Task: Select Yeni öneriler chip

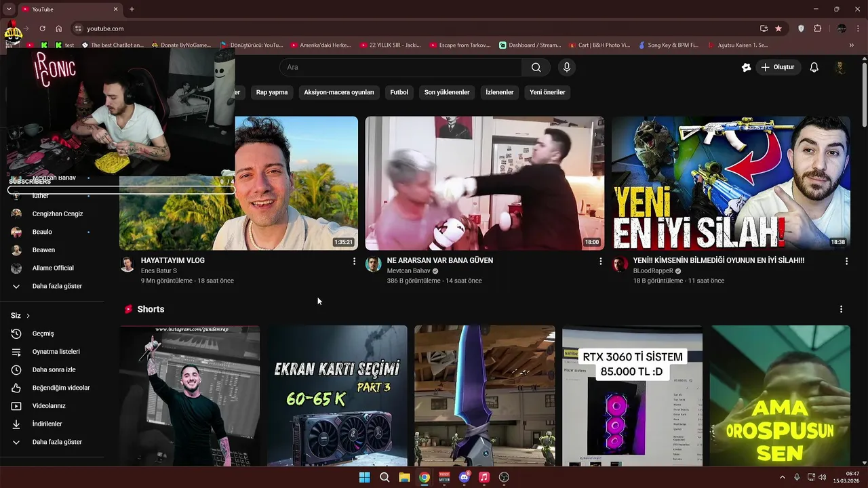Action: (547, 92)
